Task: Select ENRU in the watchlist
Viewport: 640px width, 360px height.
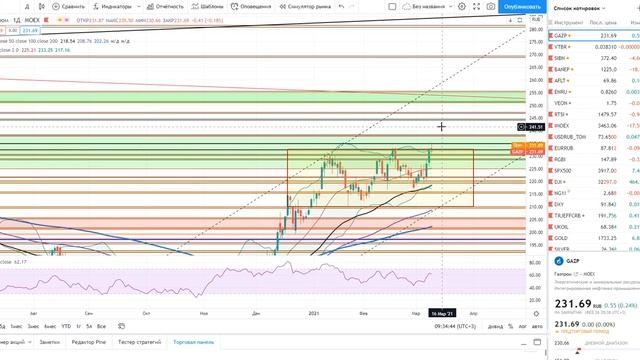Action: (594, 92)
